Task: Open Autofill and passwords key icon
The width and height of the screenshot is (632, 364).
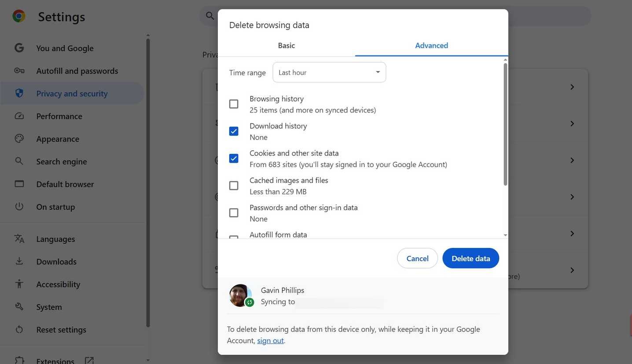Action: pos(19,70)
